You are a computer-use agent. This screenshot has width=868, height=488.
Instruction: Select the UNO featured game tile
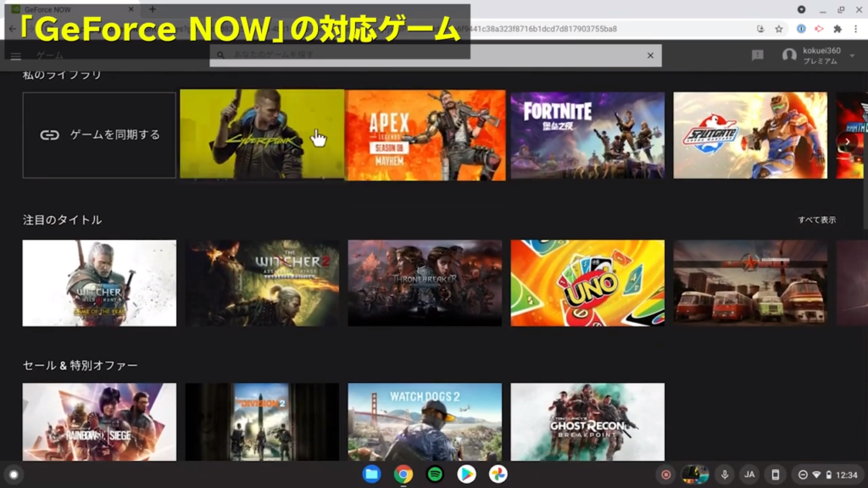[587, 283]
